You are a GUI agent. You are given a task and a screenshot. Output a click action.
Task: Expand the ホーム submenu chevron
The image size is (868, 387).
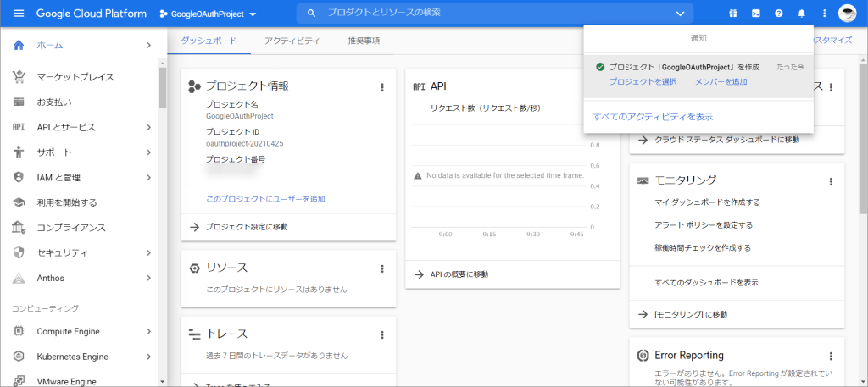click(x=148, y=46)
